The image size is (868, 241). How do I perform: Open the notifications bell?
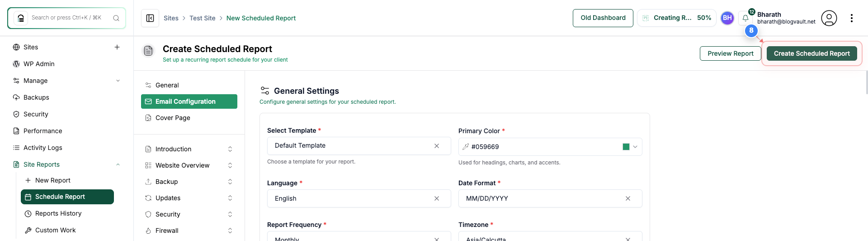(745, 18)
